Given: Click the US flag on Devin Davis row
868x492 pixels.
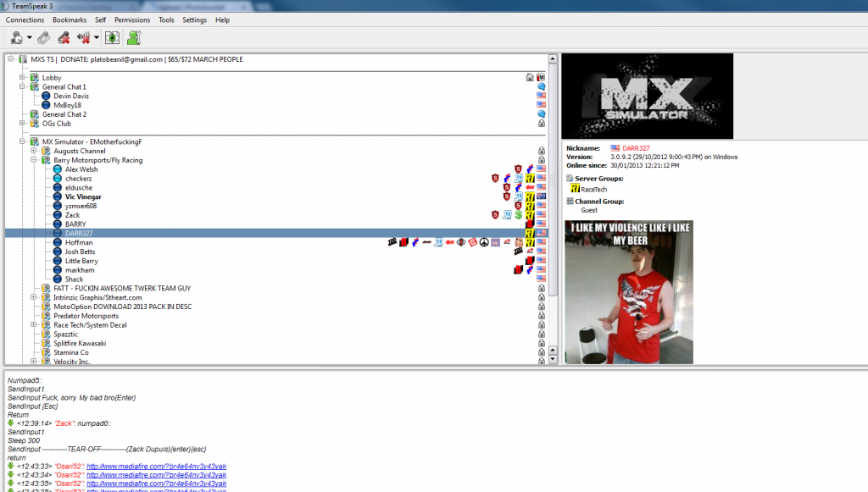Looking at the screenshot, I should [x=541, y=96].
